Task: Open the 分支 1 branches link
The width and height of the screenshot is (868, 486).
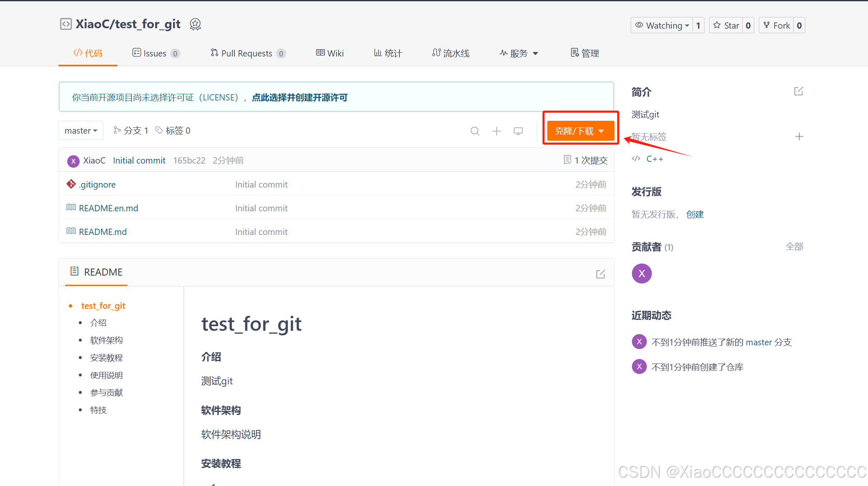Action: 131,131
